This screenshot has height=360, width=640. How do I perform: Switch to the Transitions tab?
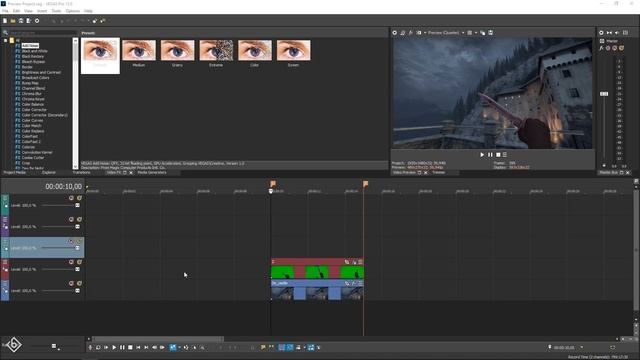point(82,173)
